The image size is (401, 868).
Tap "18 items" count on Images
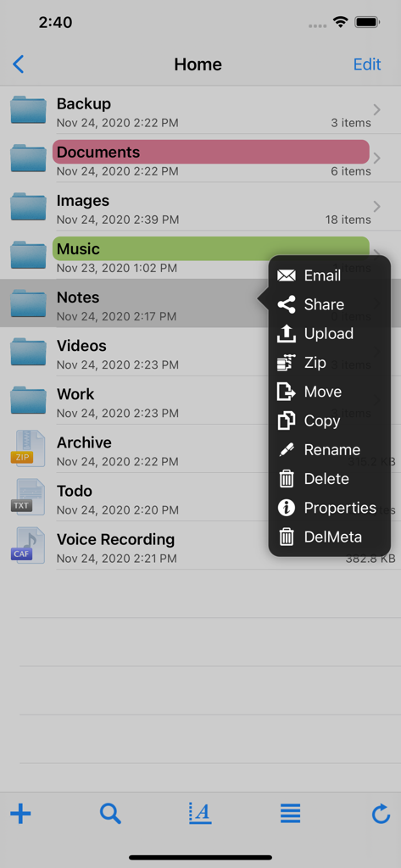(x=348, y=220)
